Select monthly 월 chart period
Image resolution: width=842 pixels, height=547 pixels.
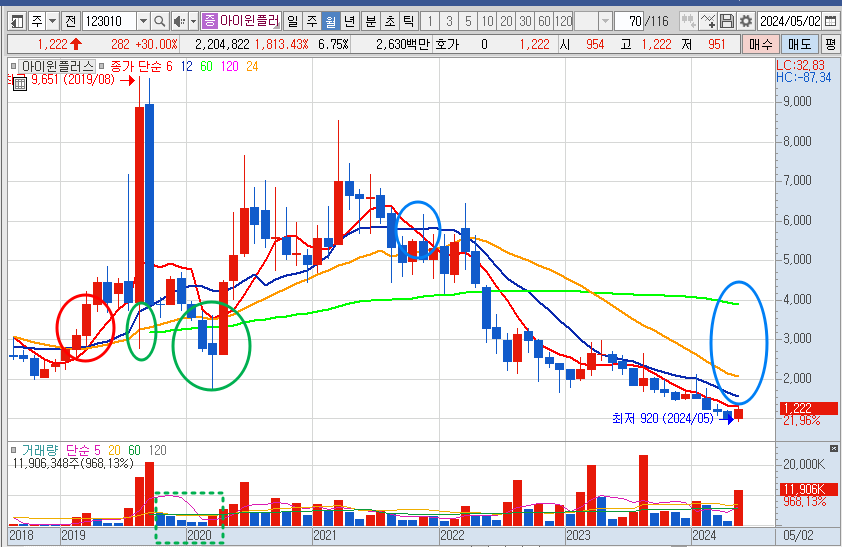coord(331,21)
